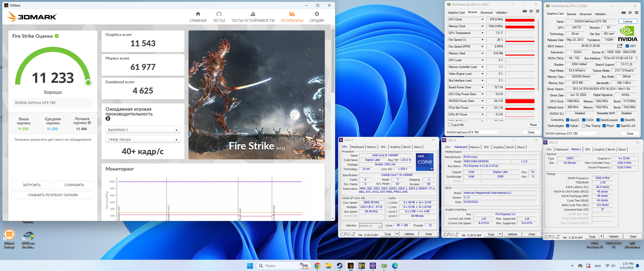
Task: Click the Windows Start button
Action: pyautogui.click(x=250, y=266)
